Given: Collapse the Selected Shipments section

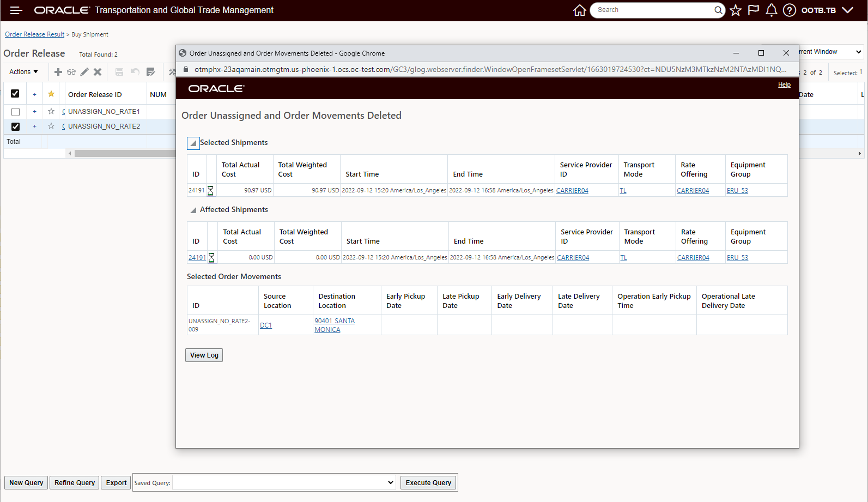Looking at the screenshot, I should pyautogui.click(x=193, y=143).
